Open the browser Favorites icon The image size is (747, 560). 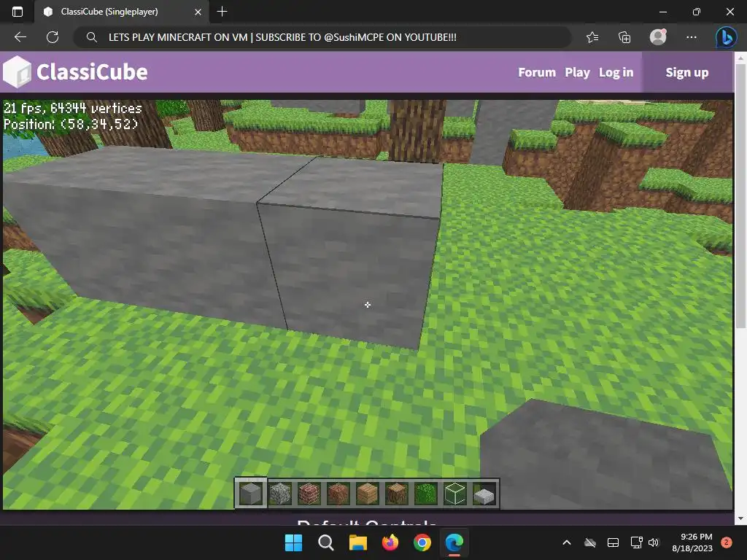click(x=592, y=37)
